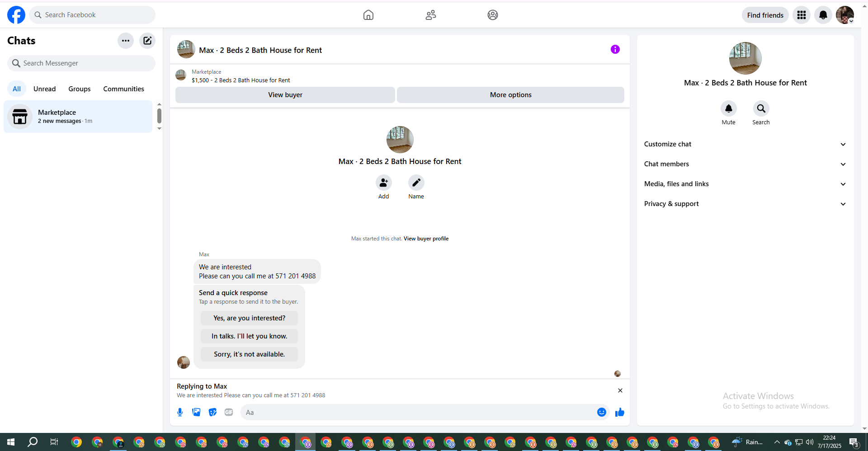
Task: Open the Facebook home logo
Action: point(16,15)
